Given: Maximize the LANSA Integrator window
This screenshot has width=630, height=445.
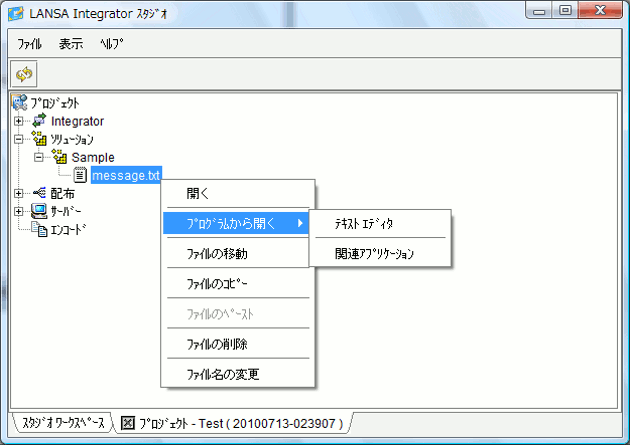Looking at the screenshot, I should click(565, 10).
